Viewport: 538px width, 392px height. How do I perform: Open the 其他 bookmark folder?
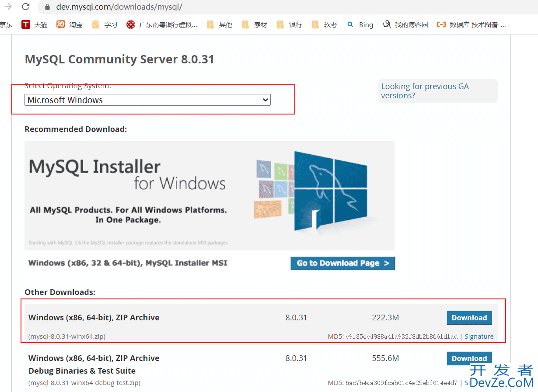[x=219, y=24]
